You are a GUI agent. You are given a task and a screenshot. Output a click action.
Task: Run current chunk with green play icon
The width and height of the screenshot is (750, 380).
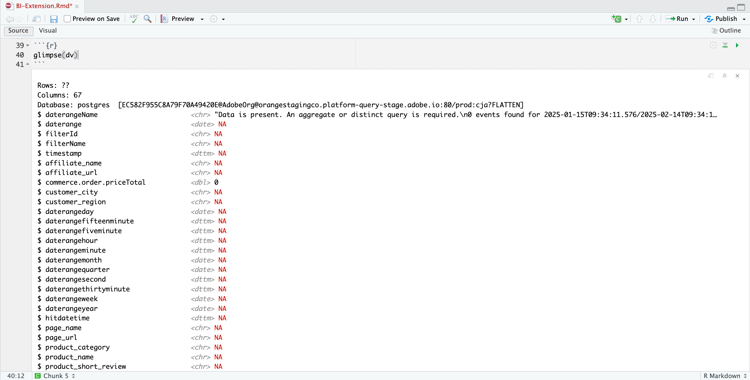click(737, 45)
